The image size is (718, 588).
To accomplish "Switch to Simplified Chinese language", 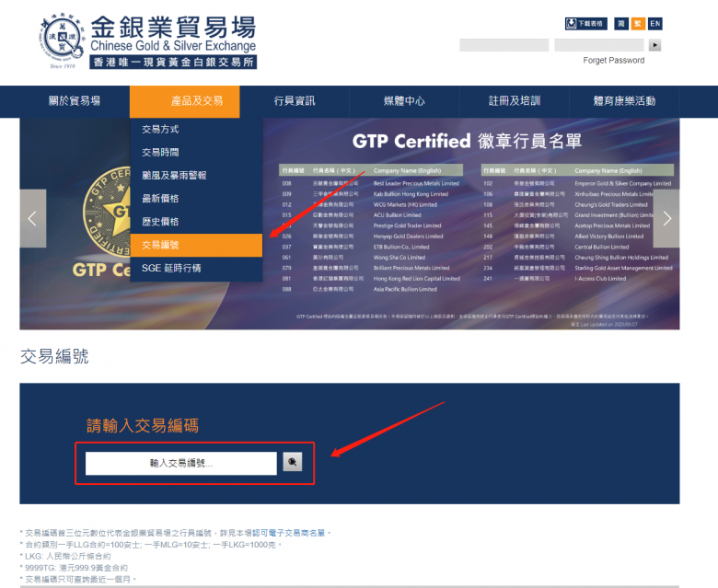I will [x=621, y=24].
